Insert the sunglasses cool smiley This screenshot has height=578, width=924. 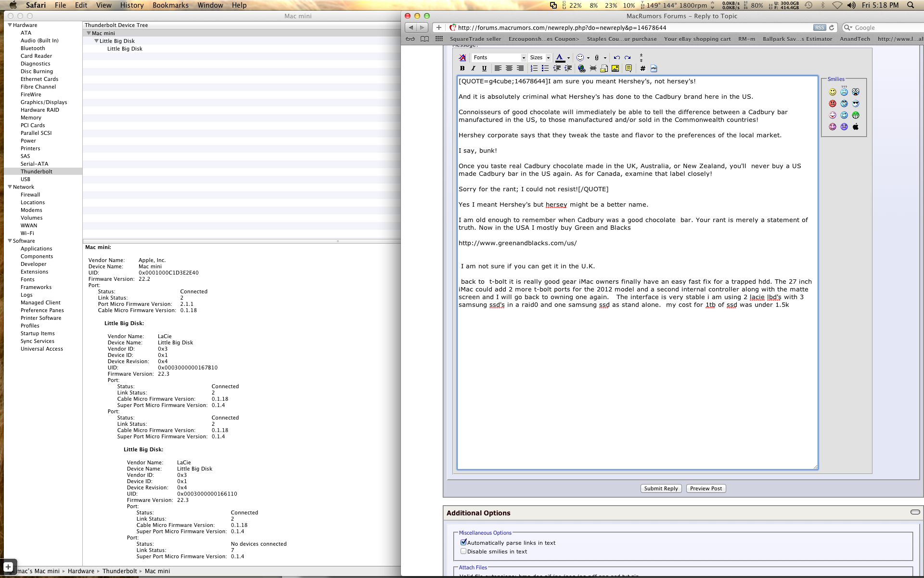click(856, 104)
